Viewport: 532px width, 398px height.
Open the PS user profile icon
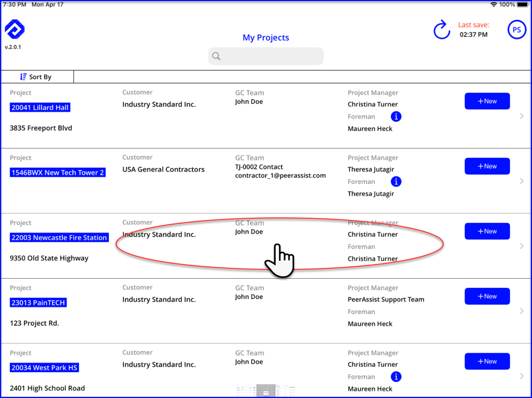(x=517, y=30)
